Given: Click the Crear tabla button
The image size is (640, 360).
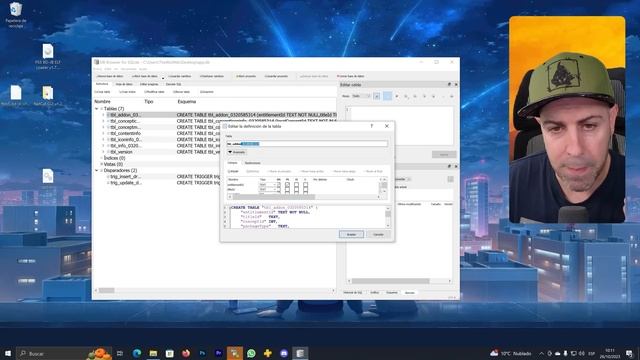Looking at the screenshot, I should tap(102, 92).
